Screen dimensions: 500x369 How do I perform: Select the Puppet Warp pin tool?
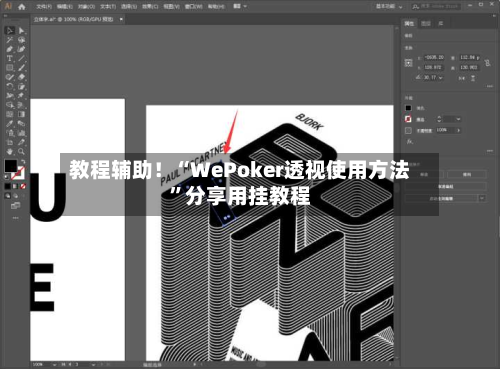click(21, 96)
